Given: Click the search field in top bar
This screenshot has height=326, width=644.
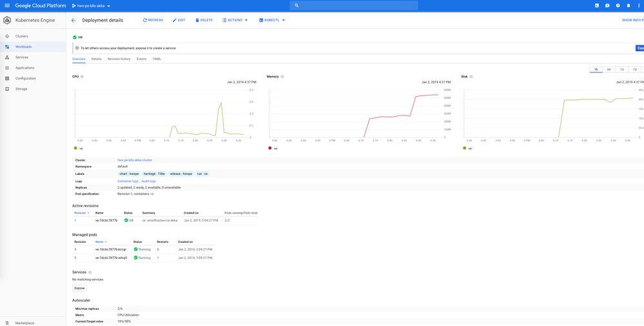Looking at the screenshot, I should point(353,6).
